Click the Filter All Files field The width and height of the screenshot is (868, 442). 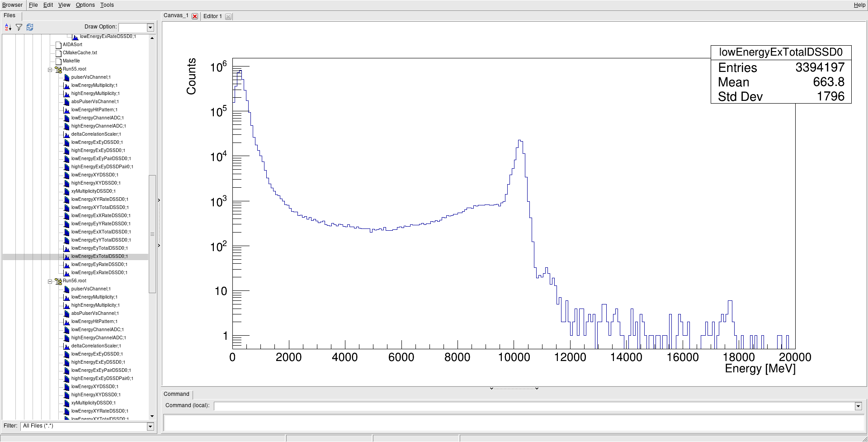(x=84, y=426)
